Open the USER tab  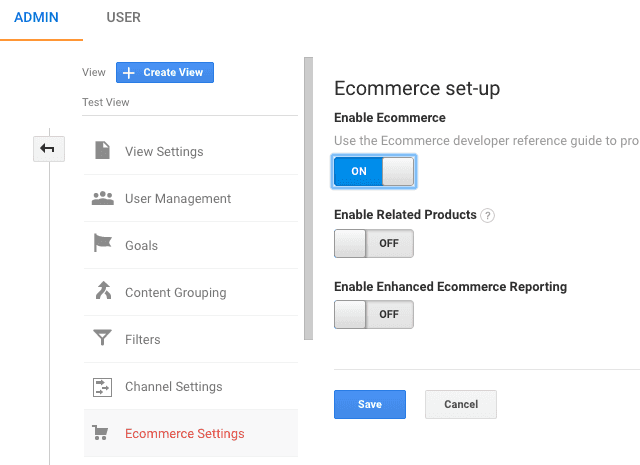pyautogui.click(x=124, y=18)
